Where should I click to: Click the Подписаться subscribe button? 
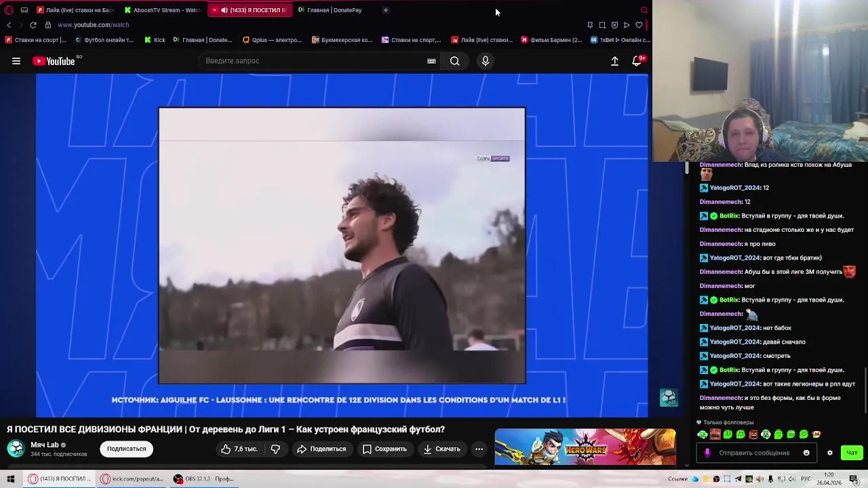point(126,449)
